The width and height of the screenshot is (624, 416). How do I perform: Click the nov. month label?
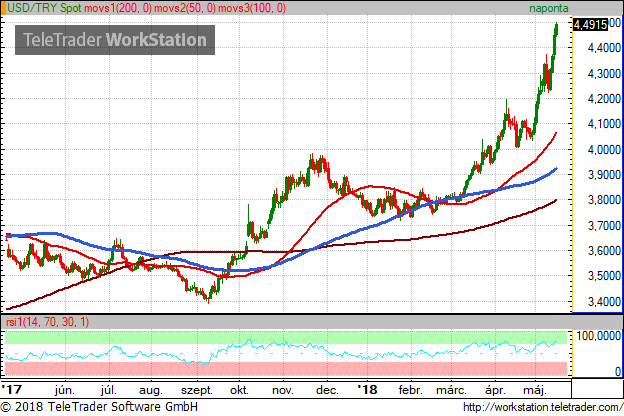pos(283,391)
